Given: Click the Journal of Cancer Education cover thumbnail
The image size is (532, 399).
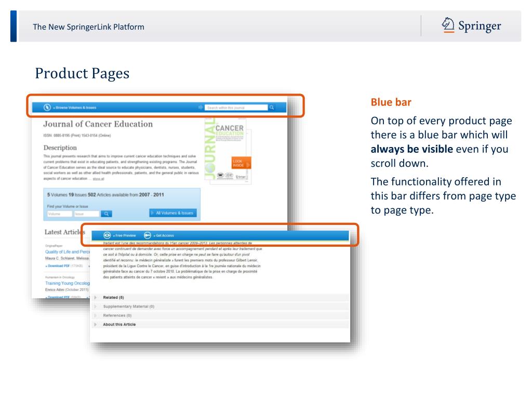Looking at the screenshot, I should tap(228, 150).
